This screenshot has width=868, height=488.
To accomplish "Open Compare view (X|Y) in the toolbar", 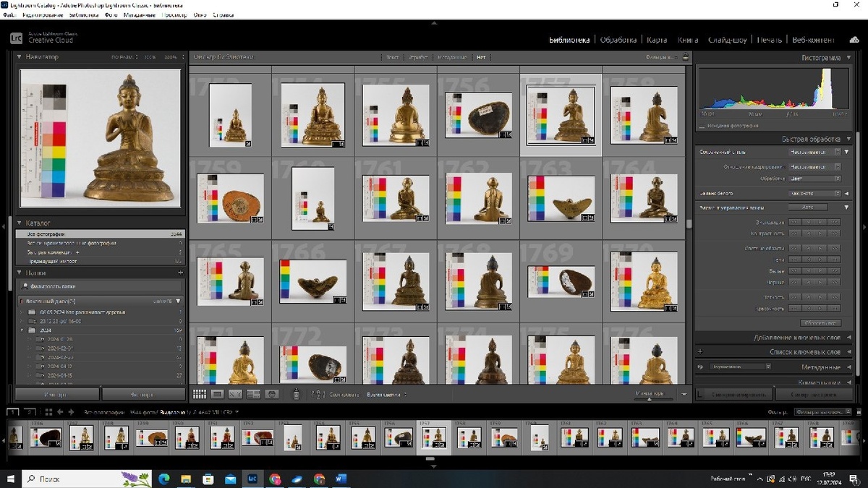I will 235,394.
